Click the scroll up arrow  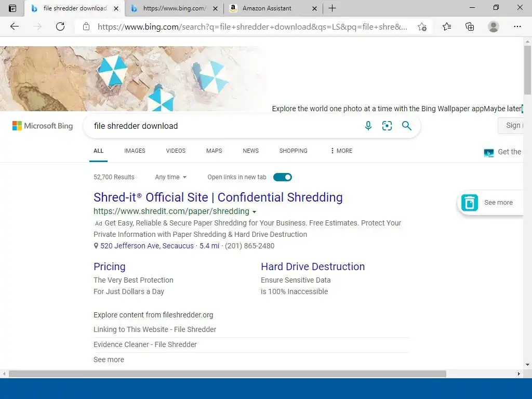pos(527,42)
